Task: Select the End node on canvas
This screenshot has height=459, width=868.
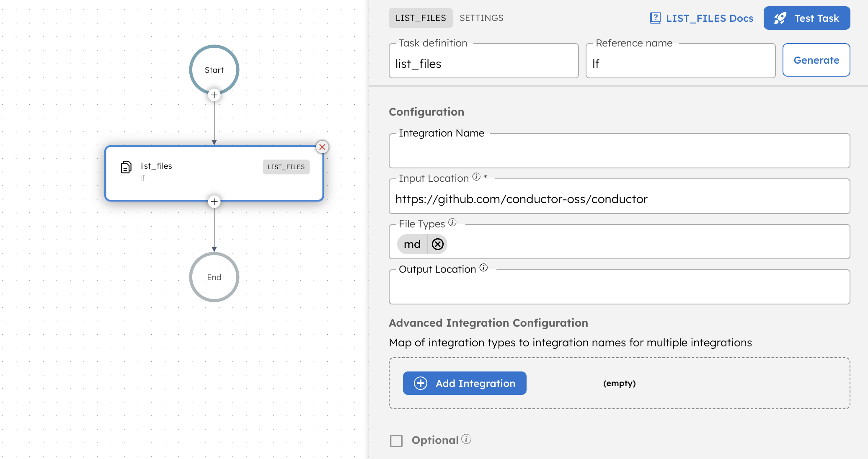Action: pyautogui.click(x=214, y=277)
